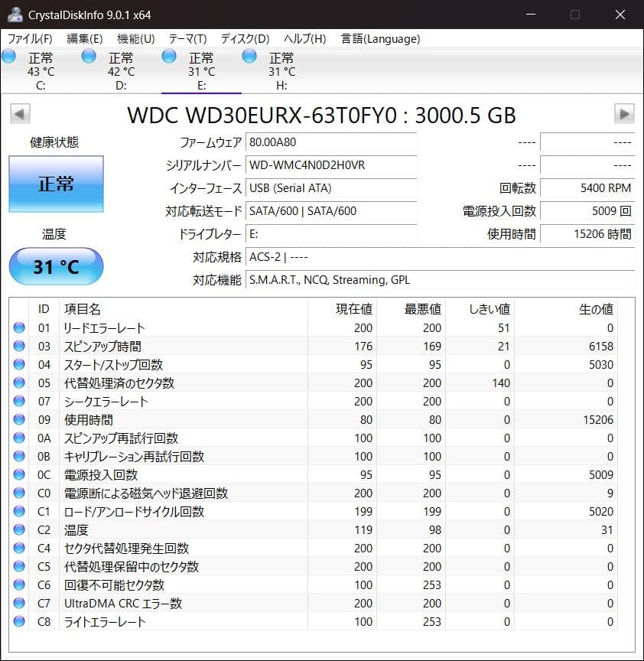Click the previous drive arrow icon
Image resolution: width=644 pixels, height=661 pixels.
coord(18,113)
